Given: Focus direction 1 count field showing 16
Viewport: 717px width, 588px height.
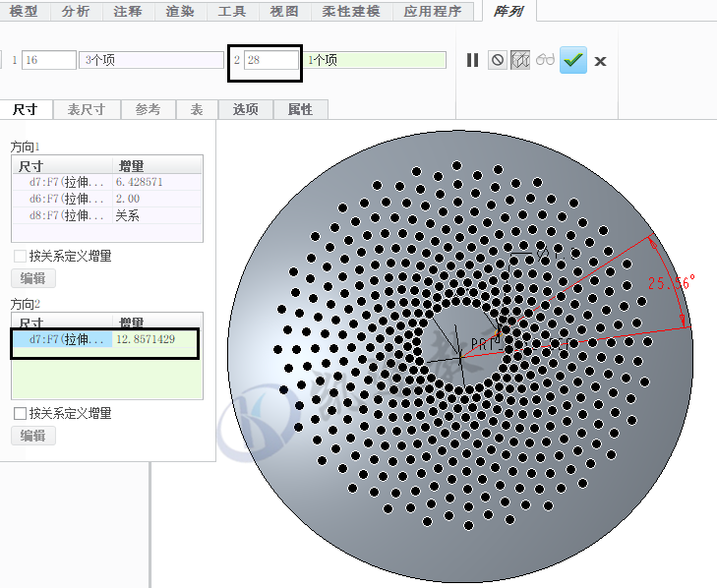Looking at the screenshot, I should click(49, 60).
